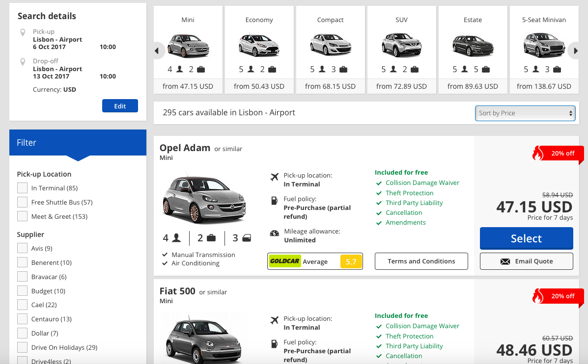Image resolution: width=588 pixels, height=364 pixels.
Task: Select the Economy car category tab
Action: (x=259, y=50)
